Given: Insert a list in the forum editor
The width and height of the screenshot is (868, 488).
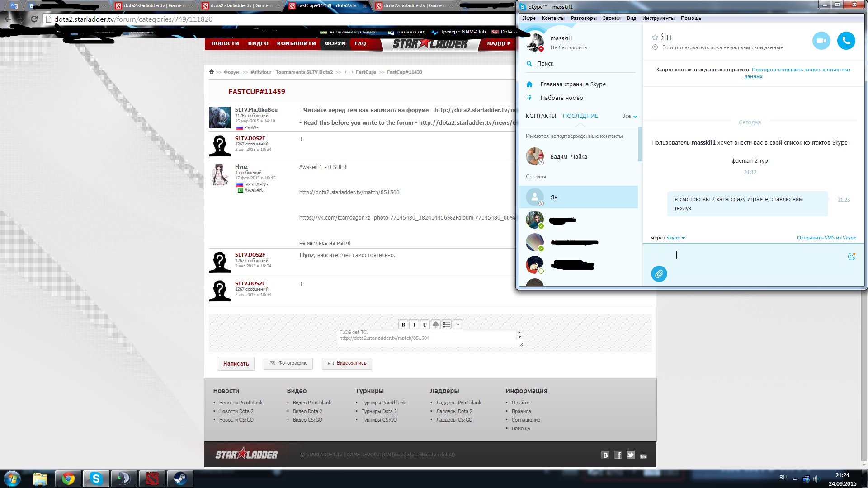Looking at the screenshot, I should [x=447, y=324].
